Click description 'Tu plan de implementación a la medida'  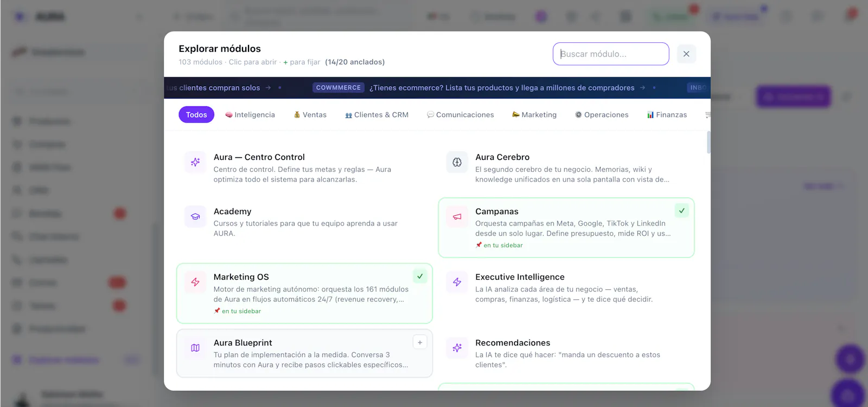(x=311, y=360)
